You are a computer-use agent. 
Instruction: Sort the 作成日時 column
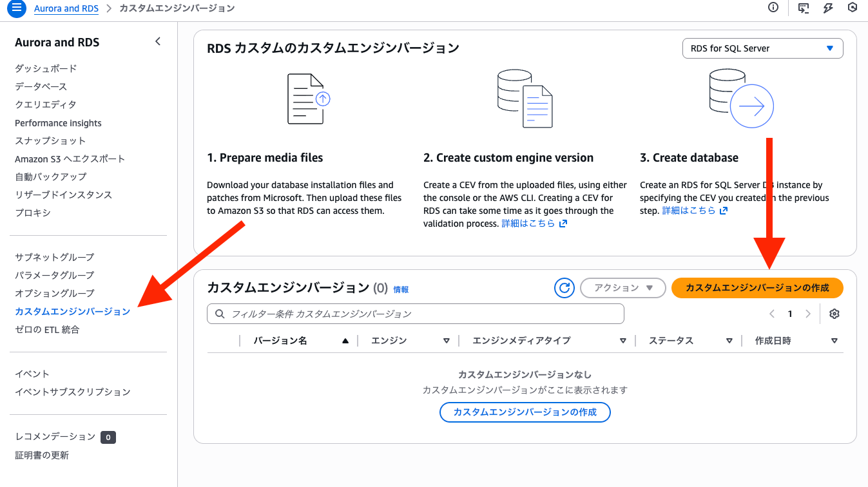[x=834, y=341]
